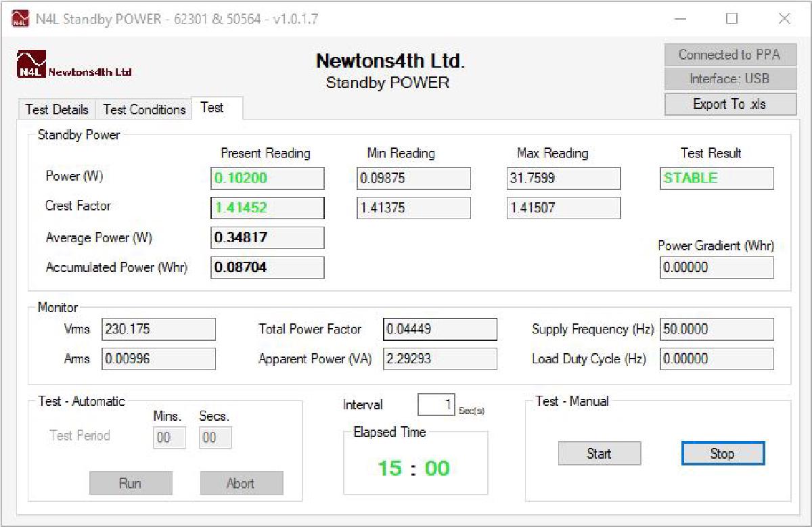
Task: Switch to the Test Details tab
Action: click(57, 110)
